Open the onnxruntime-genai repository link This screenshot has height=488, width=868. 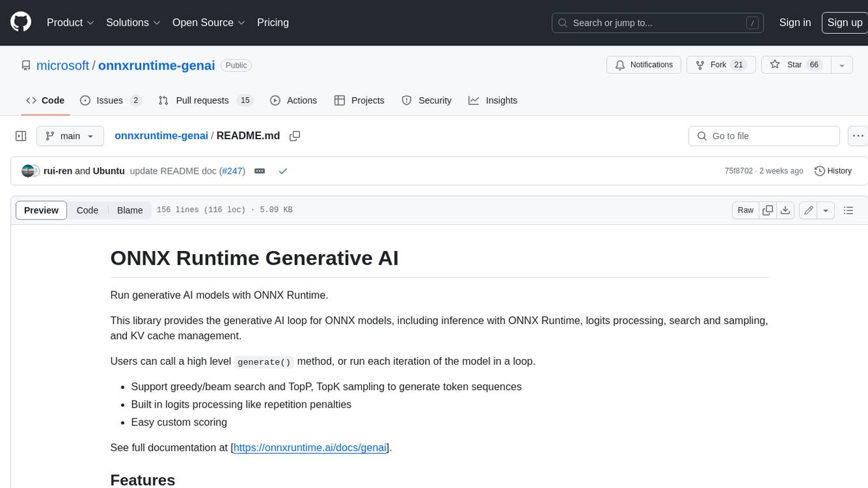156,65
